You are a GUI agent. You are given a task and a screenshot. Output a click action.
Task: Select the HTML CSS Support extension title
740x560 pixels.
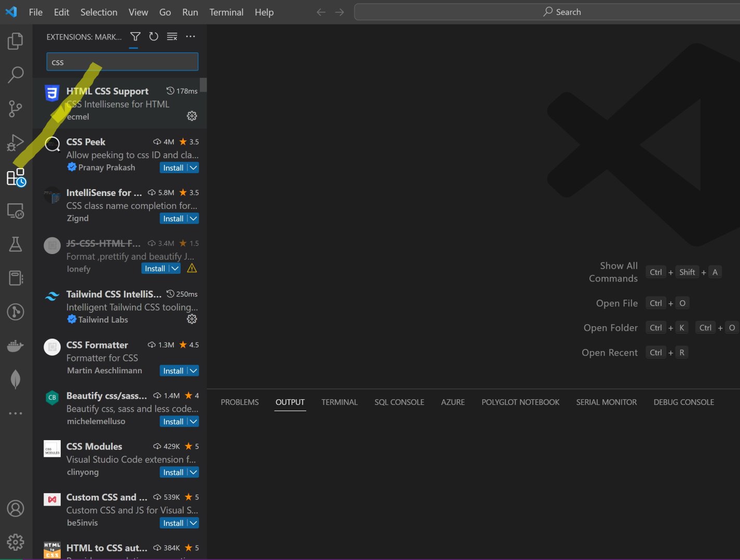coord(107,91)
